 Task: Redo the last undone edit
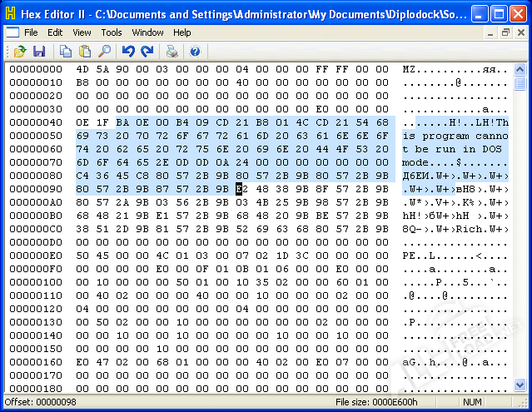[147, 52]
